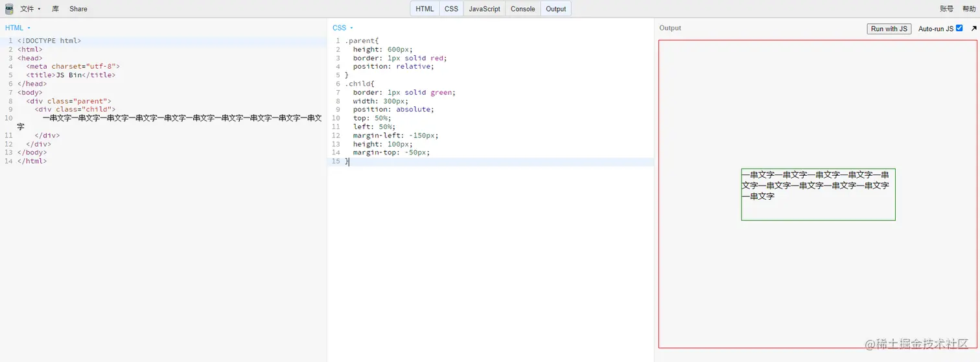
Task: Click the position: absolute; CSS line
Action: tap(393, 110)
